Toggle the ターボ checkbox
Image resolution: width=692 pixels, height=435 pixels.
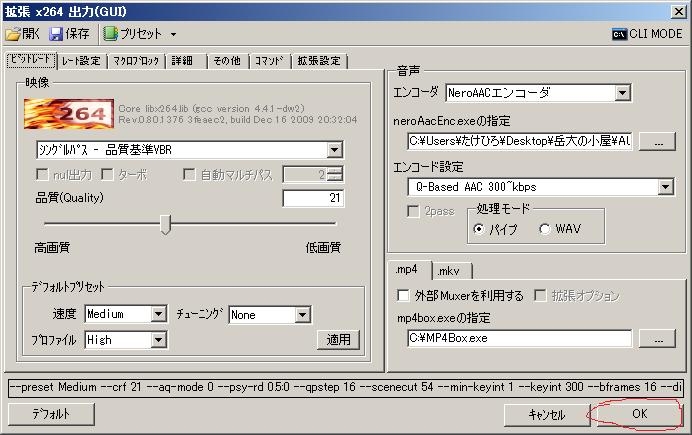click(x=107, y=175)
